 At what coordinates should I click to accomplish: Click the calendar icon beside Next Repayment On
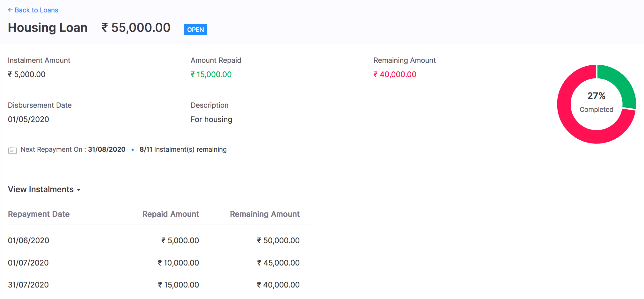click(12, 149)
